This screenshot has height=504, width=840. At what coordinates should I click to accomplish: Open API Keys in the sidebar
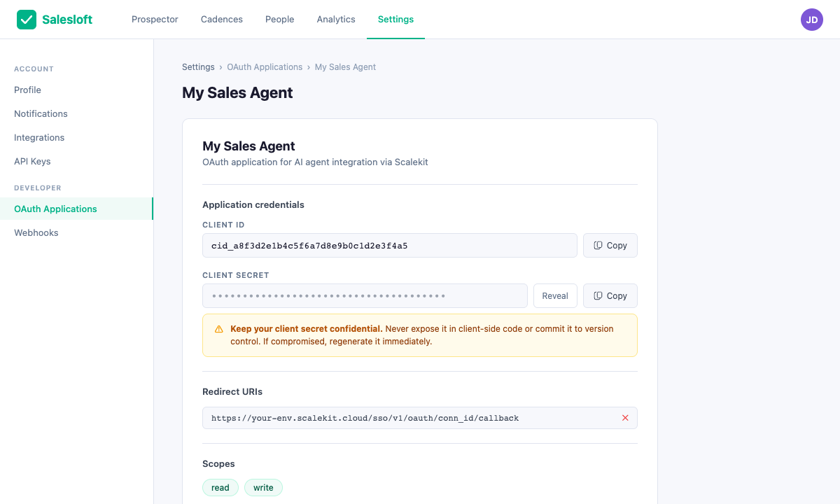76,161
